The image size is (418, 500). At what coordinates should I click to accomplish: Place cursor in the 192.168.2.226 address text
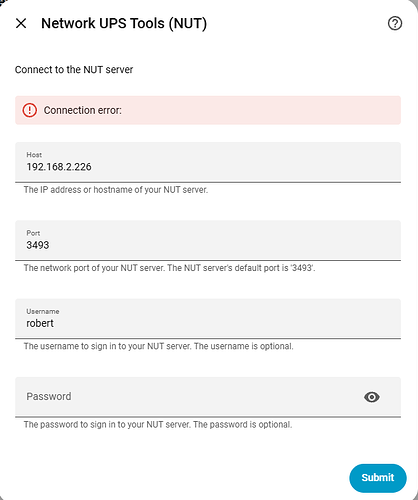pyautogui.click(x=59, y=167)
